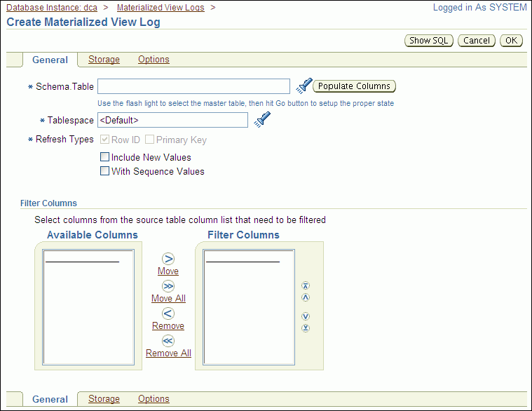This screenshot has width=532, height=411.
Task: Click inside the Available Columns list box
Action: click(x=88, y=307)
